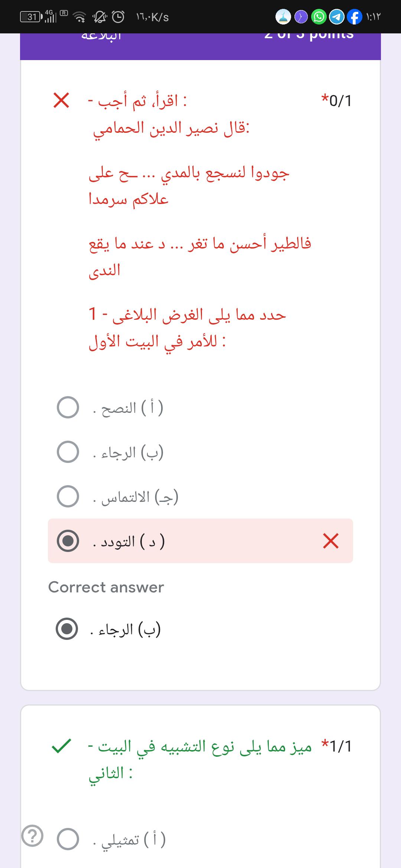Select the option (أ) النصح
This screenshot has height=868, width=401.
coord(68,407)
